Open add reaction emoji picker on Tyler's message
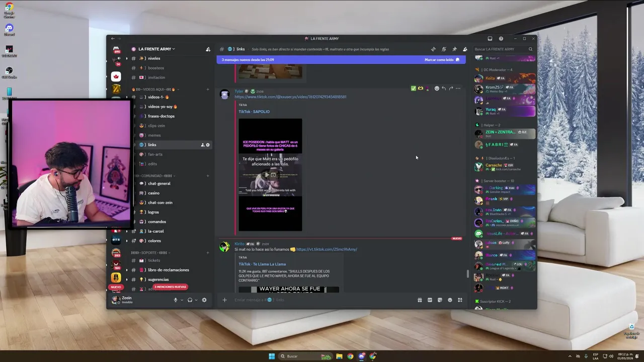The width and height of the screenshot is (644, 362). [x=437, y=88]
